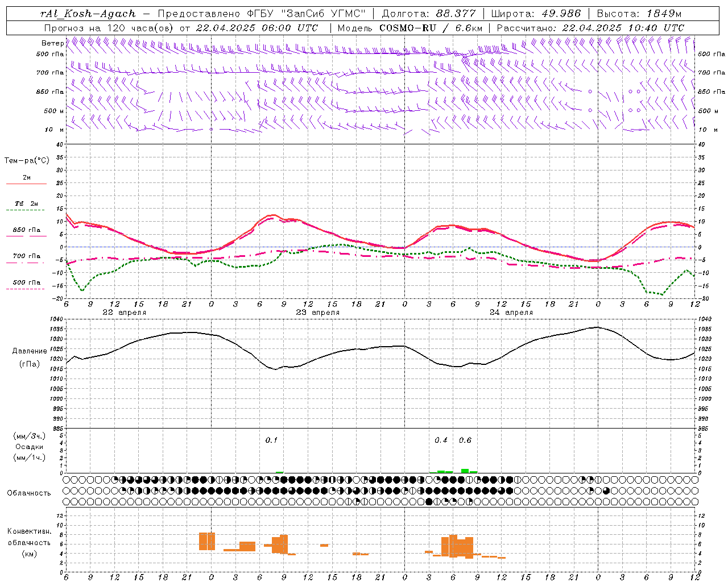Click the (мм/3ч.) precipitation unit label
728x582 pixels.
[x=30, y=436]
